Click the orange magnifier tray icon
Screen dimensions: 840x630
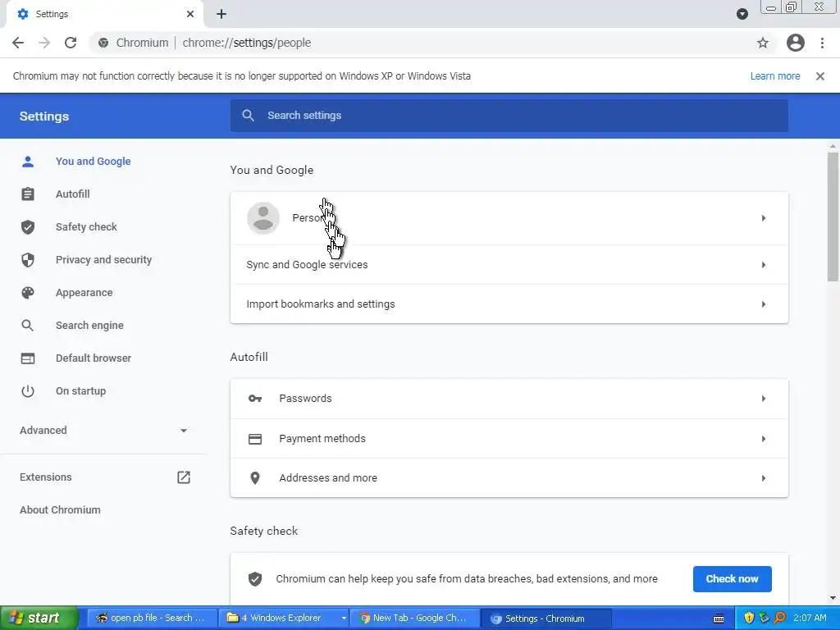[779, 619]
